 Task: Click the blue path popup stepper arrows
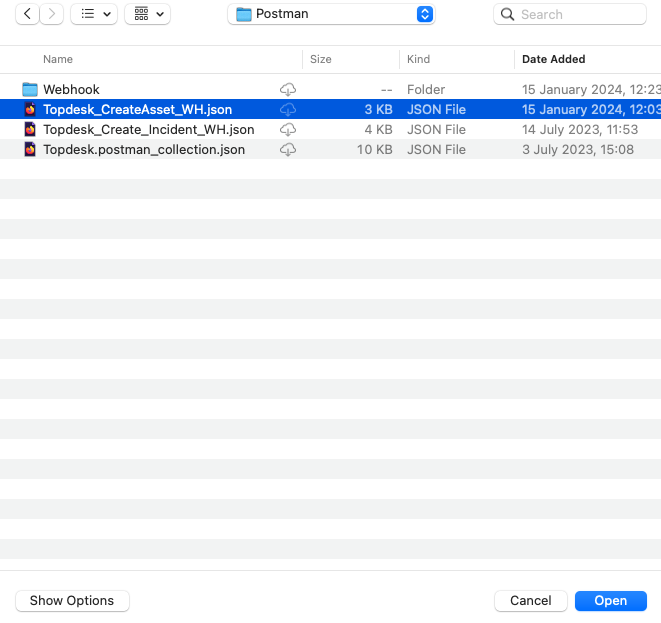point(425,14)
